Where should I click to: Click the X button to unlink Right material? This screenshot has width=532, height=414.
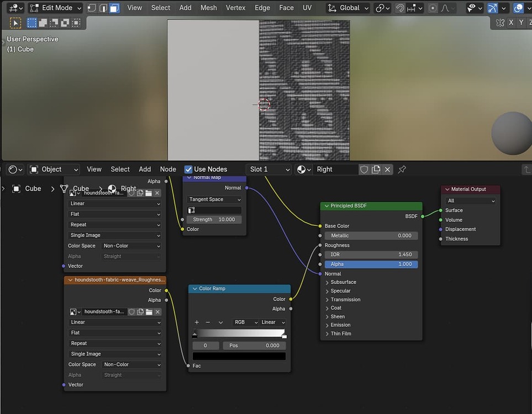point(387,169)
